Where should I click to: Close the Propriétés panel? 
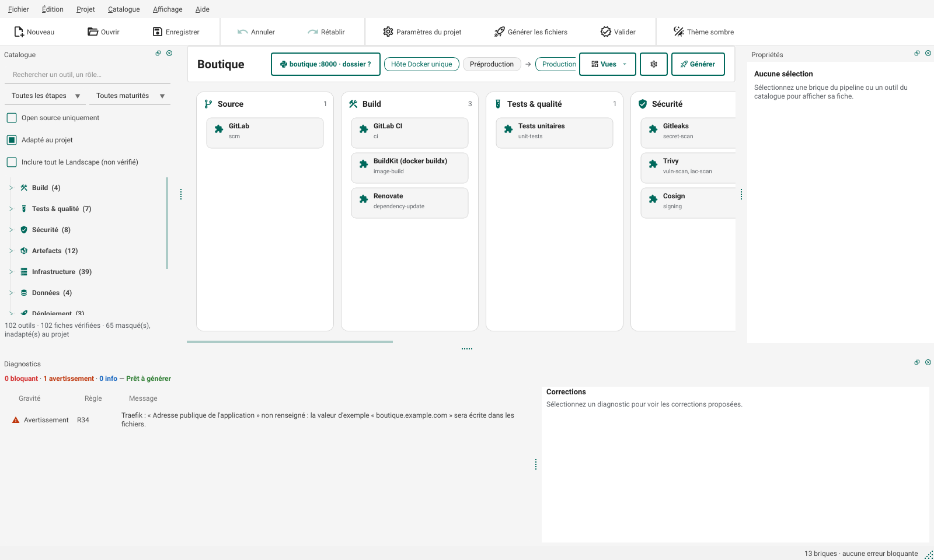point(928,53)
